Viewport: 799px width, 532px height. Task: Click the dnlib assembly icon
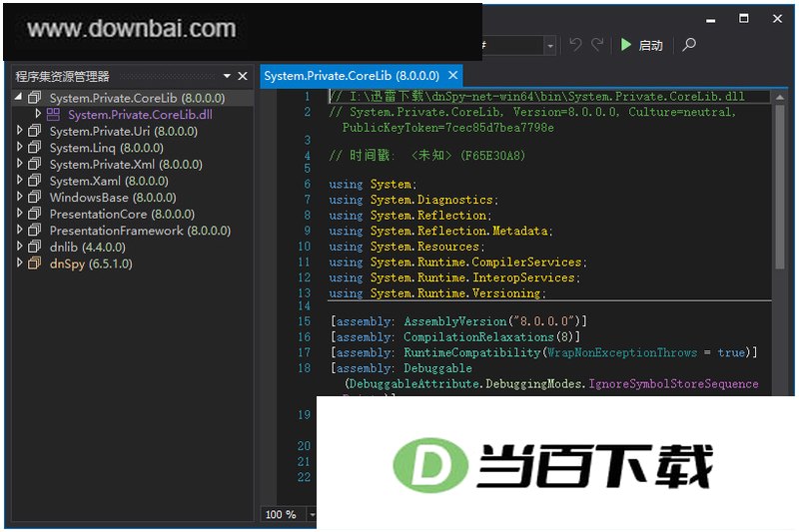click(x=35, y=247)
